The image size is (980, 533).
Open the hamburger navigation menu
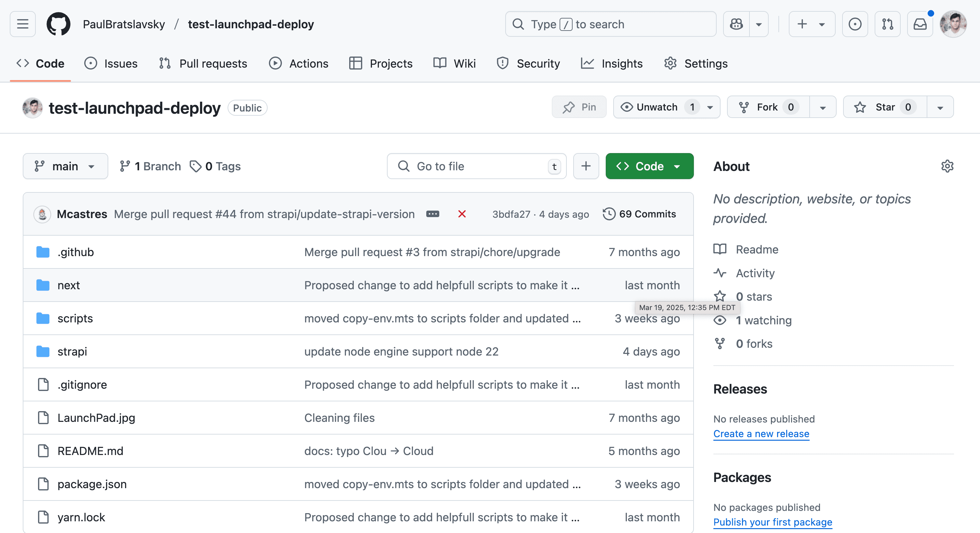click(x=23, y=24)
